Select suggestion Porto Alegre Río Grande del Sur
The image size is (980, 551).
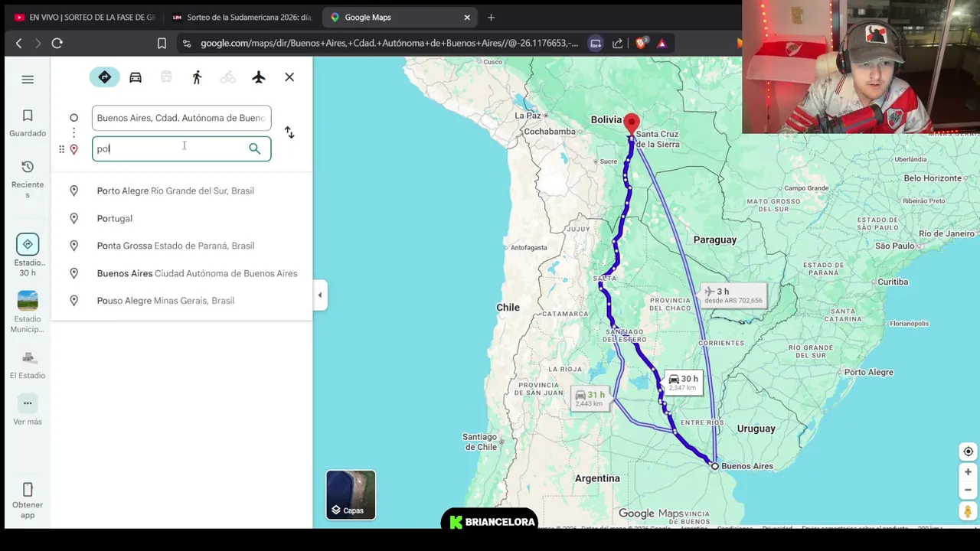(181, 191)
